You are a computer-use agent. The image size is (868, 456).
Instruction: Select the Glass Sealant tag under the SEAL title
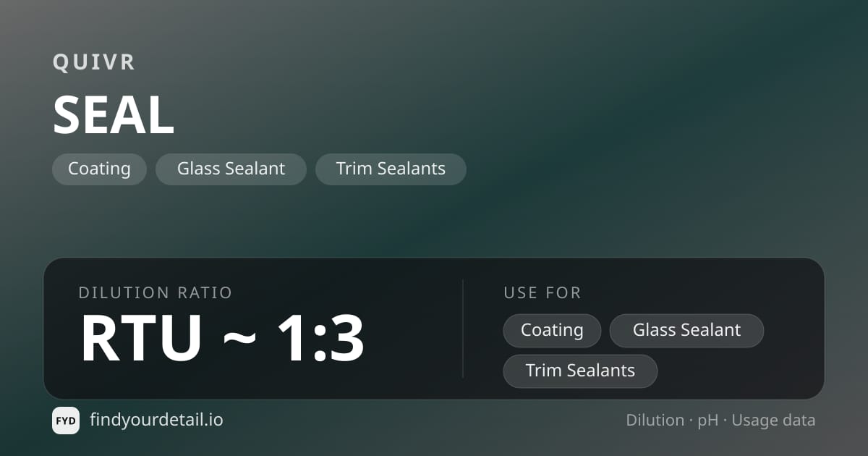[x=231, y=169]
